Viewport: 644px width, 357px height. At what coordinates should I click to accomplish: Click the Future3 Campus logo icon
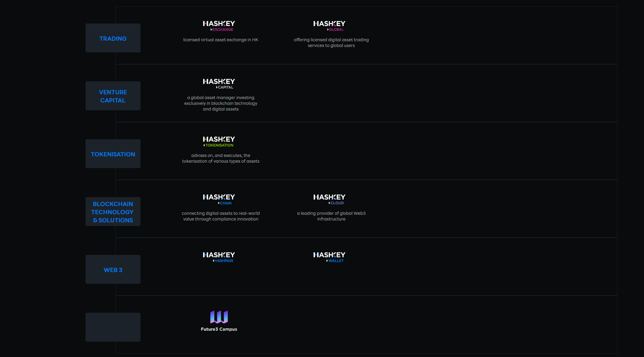(x=219, y=317)
